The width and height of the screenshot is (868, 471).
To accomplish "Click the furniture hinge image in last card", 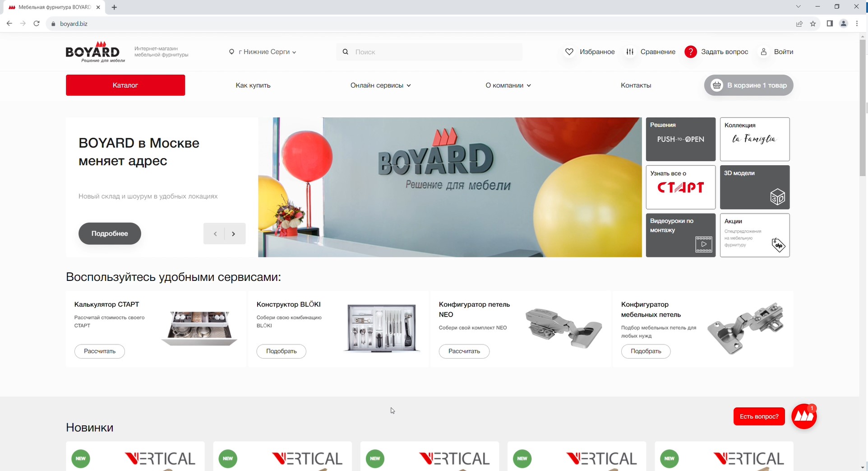I will pyautogui.click(x=746, y=328).
